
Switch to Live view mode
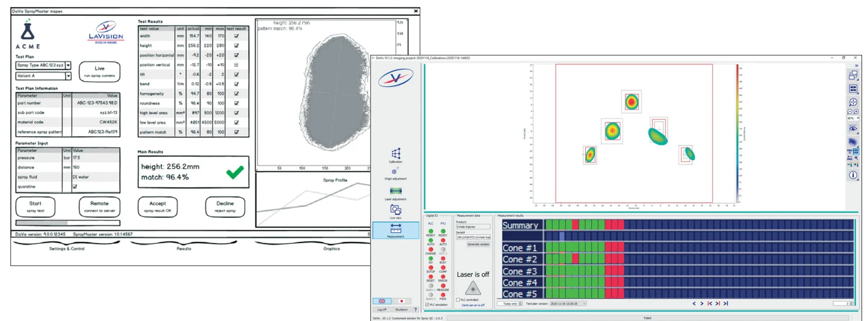click(x=395, y=210)
